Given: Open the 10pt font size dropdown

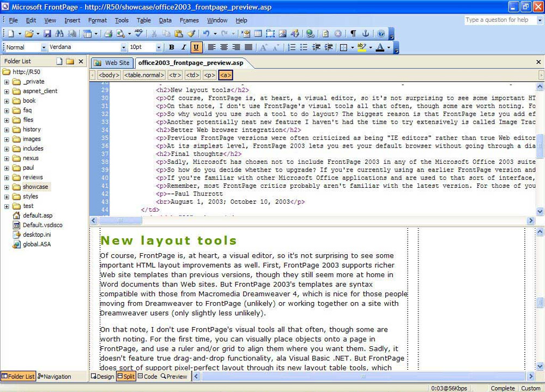Looking at the screenshot, I should click(x=159, y=47).
